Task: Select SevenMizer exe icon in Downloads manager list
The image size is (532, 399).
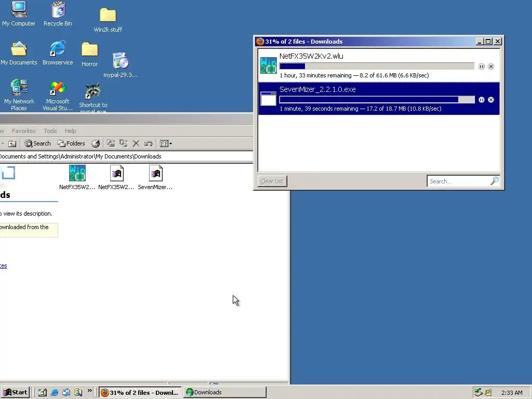Action: point(269,99)
